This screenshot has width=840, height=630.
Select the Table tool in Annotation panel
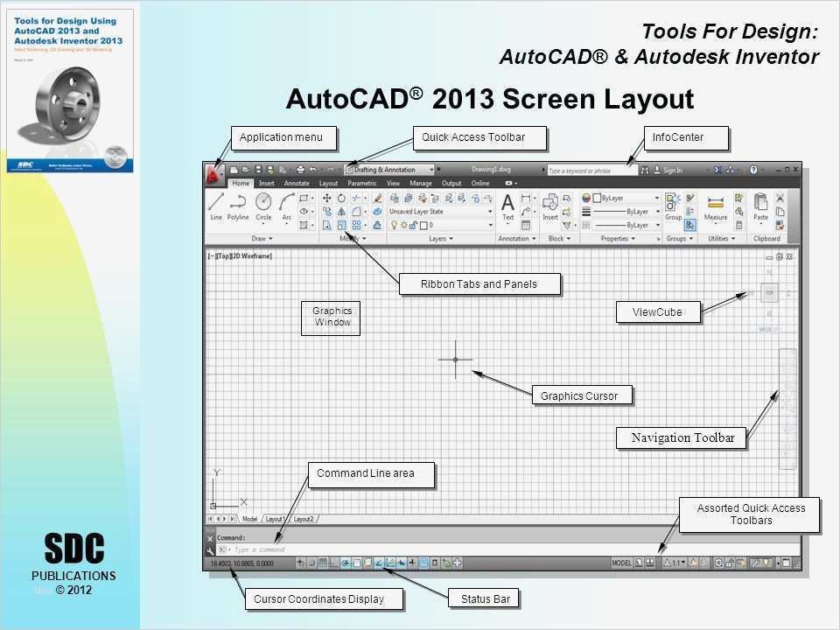[526, 226]
